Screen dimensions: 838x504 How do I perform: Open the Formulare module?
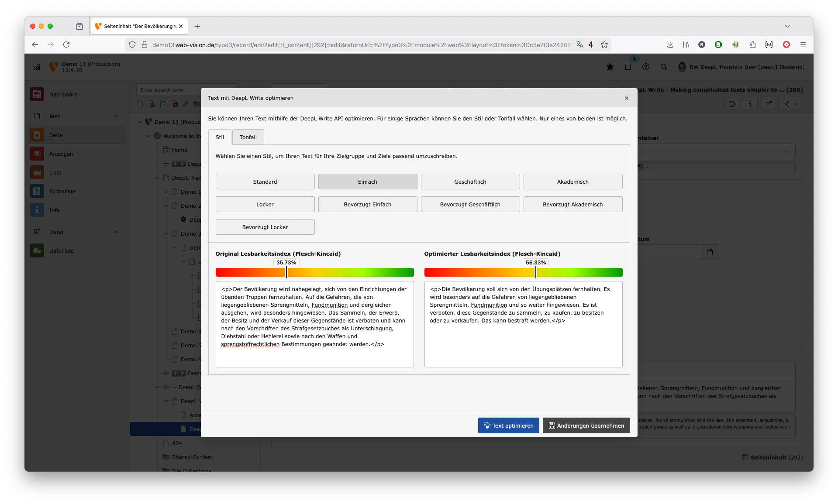point(76,191)
